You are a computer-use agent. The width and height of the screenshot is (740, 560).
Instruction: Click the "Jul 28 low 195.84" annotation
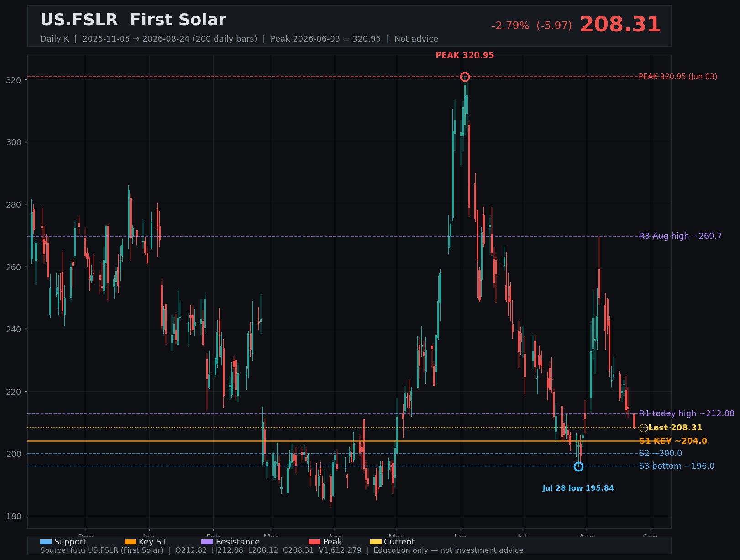(578, 488)
